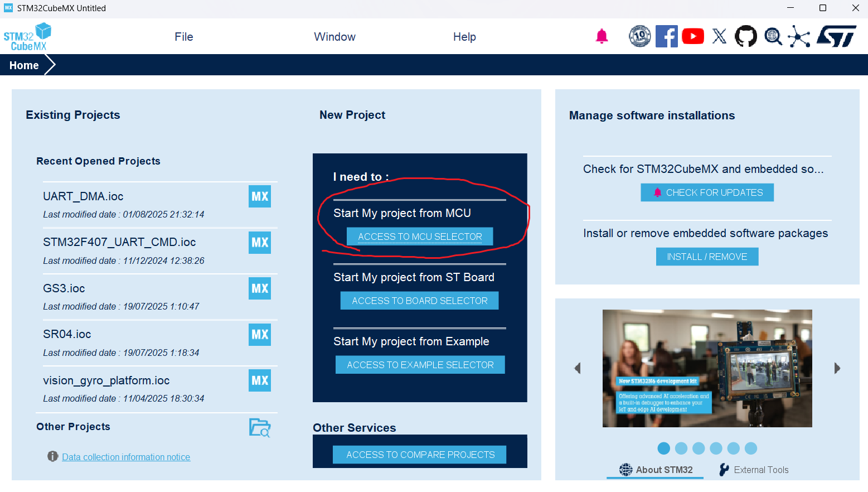
Task: Click CHECK FOR UPDATES button
Action: 707,192
